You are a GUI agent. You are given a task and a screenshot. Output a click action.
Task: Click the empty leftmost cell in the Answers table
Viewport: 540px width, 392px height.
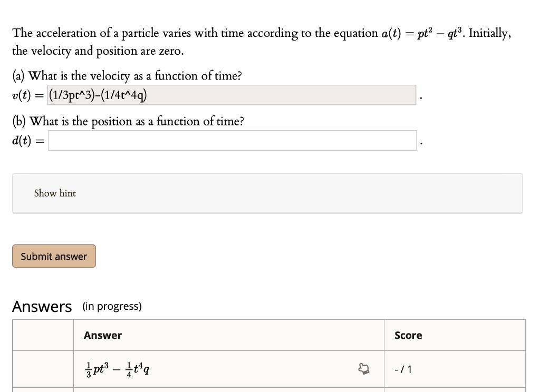click(x=42, y=369)
